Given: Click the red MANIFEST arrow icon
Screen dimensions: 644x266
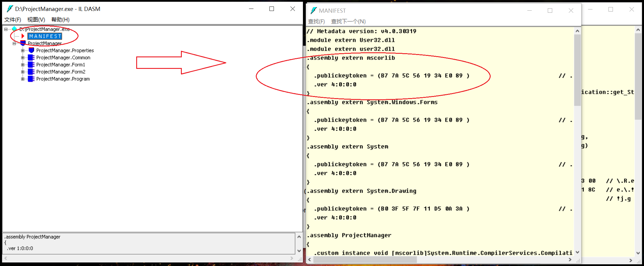Looking at the screenshot, I should pos(23,36).
